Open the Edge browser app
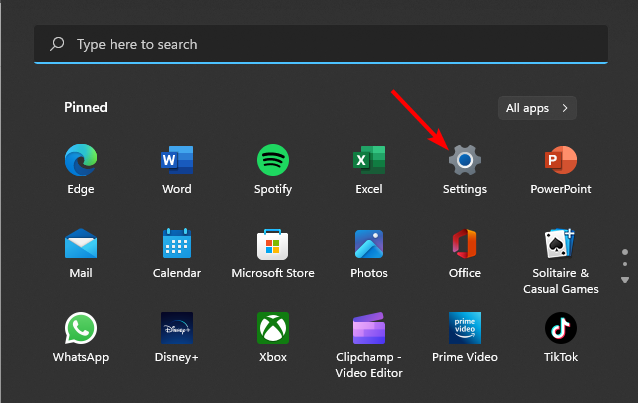 click(x=81, y=170)
